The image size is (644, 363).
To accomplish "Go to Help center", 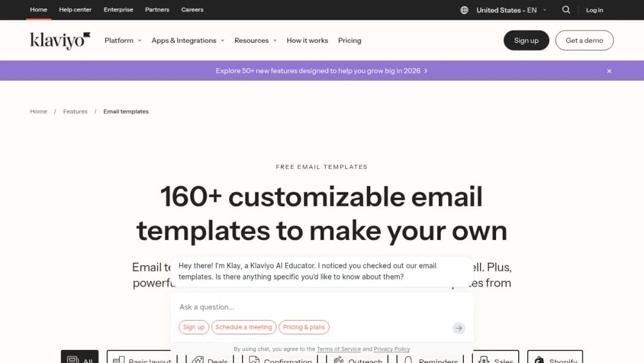I will (75, 10).
